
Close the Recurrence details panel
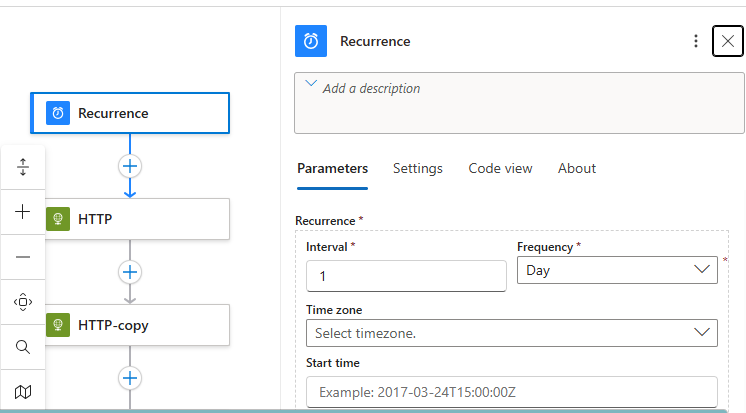point(727,41)
